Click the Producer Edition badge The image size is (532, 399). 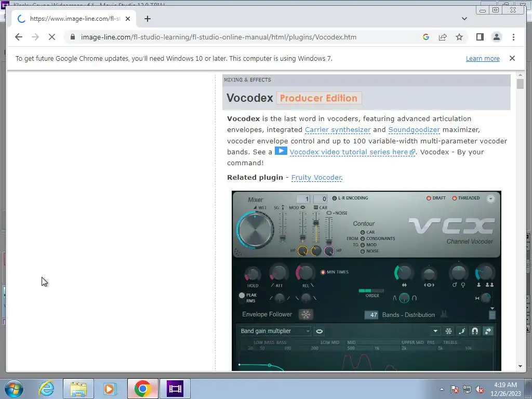click(319, 98)
